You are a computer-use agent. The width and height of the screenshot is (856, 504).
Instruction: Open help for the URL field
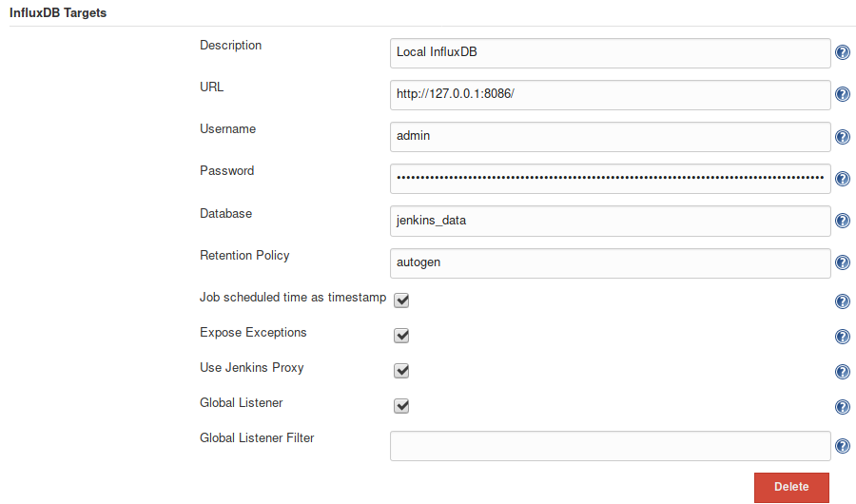[x=843, y=94]
